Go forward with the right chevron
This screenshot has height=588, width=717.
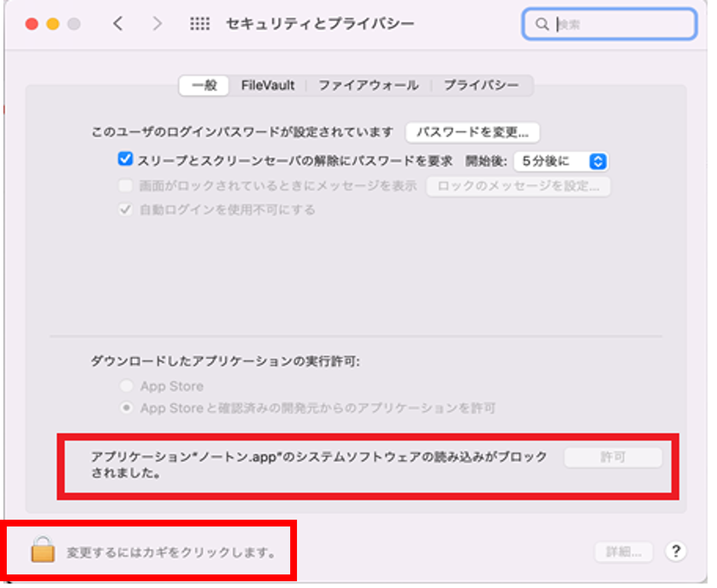[x=157, y=23]
